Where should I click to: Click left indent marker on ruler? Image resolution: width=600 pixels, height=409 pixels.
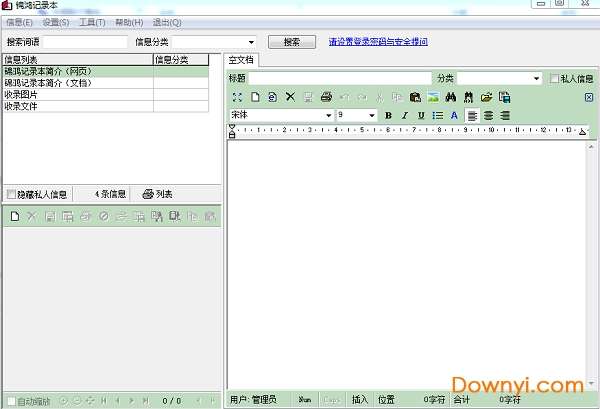pyautogui.click(x=232, y=131)
